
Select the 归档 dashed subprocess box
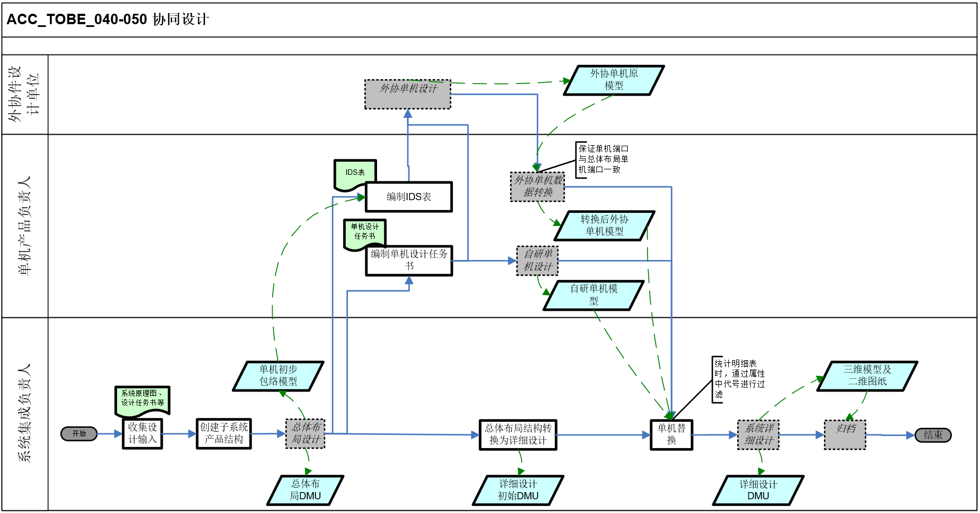[x=845, y=434]
